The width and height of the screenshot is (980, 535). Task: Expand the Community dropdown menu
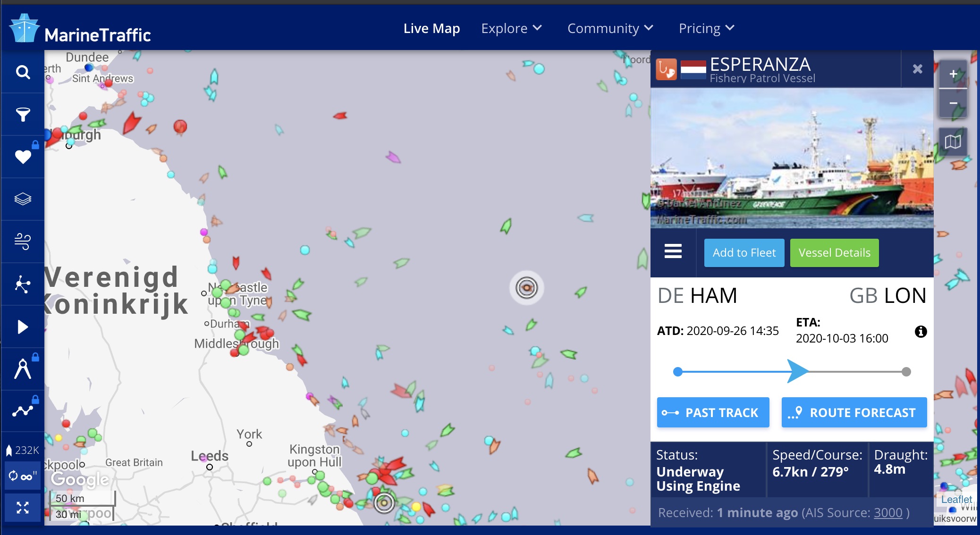(610, 28)
